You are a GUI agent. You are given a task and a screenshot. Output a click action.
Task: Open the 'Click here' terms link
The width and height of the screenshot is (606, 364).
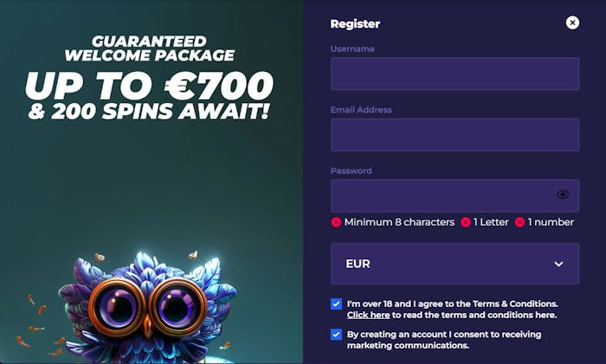368,315
